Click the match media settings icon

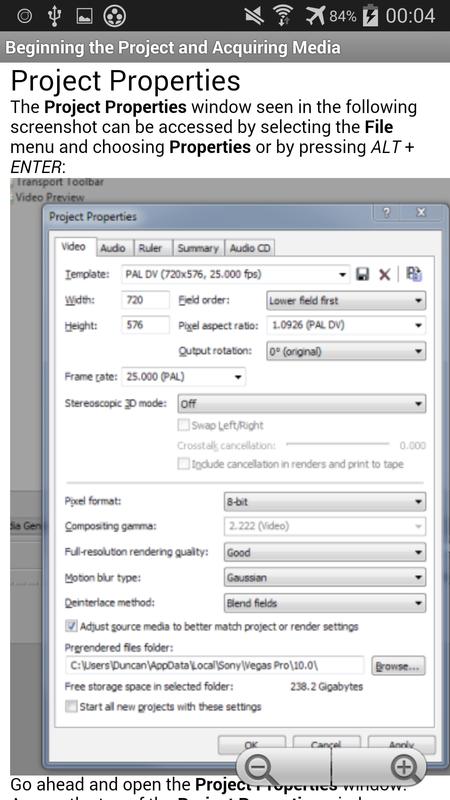coord(414,274)
